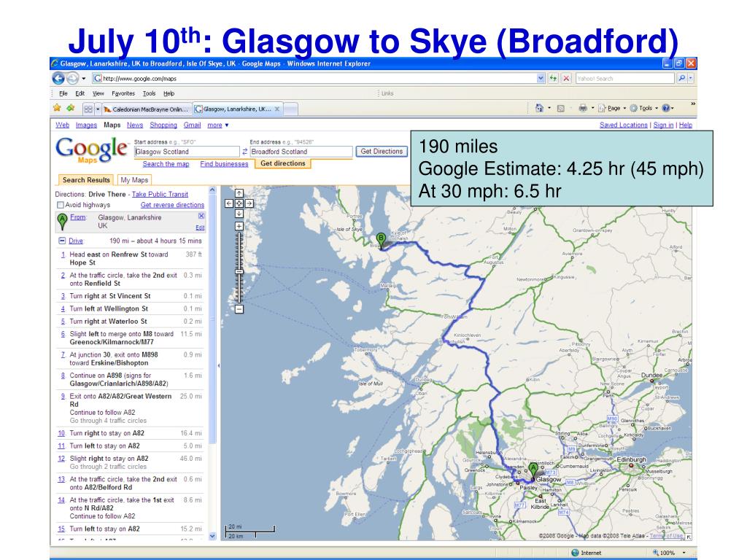Viewport: 747px width, 560px height.
Task: Open the Saved Locations link
Action: click(623, 125)
